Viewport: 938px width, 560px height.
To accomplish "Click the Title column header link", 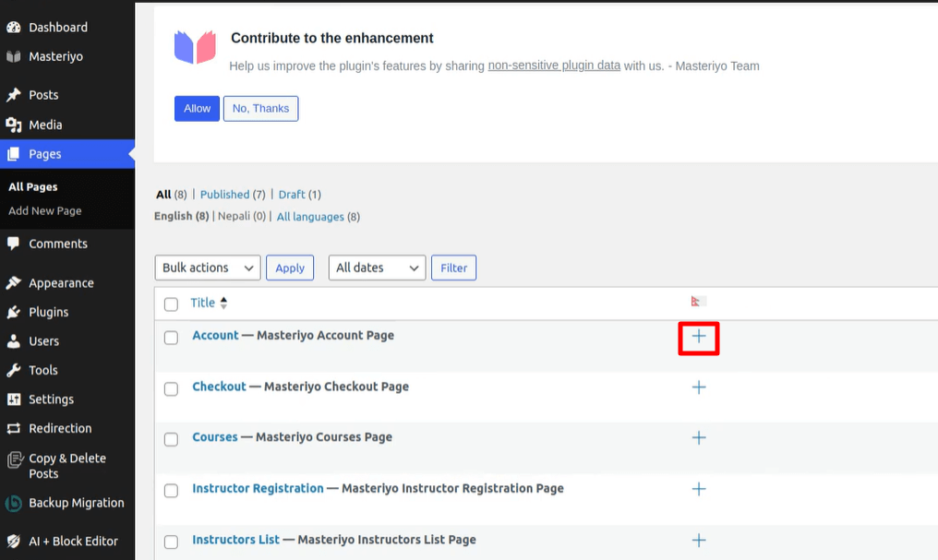I will coord(202,303).
